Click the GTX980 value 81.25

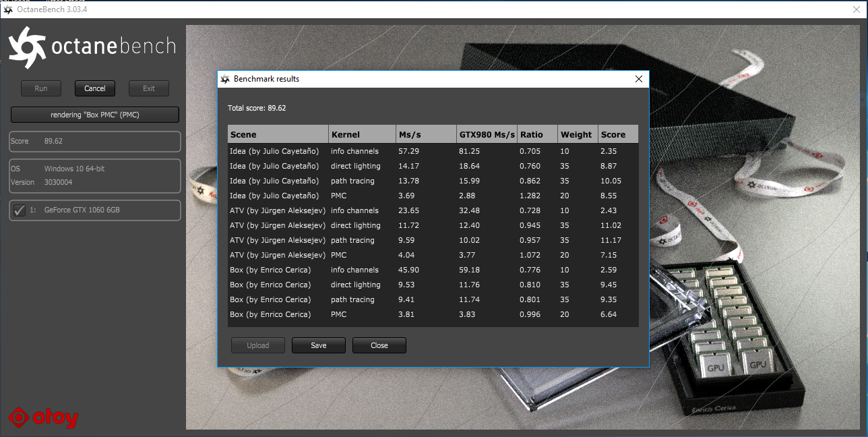pyautogui.click(x=469, y=151)
